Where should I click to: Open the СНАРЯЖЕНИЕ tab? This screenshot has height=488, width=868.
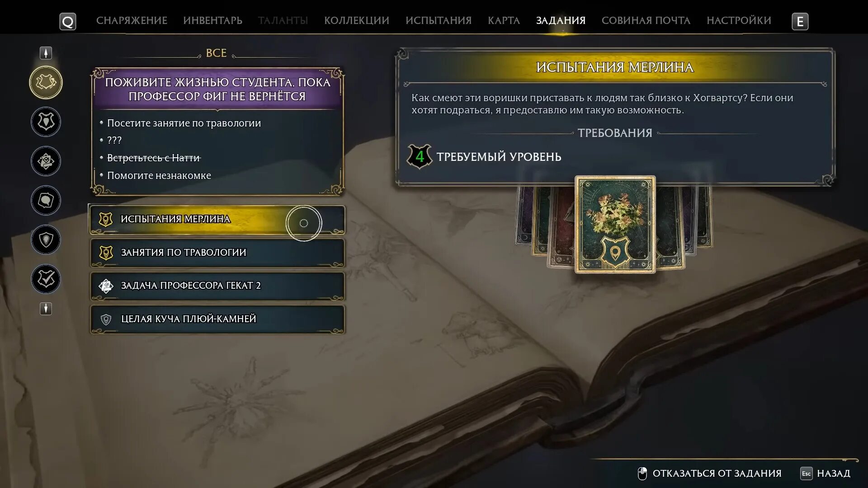[x=132, y=20]
